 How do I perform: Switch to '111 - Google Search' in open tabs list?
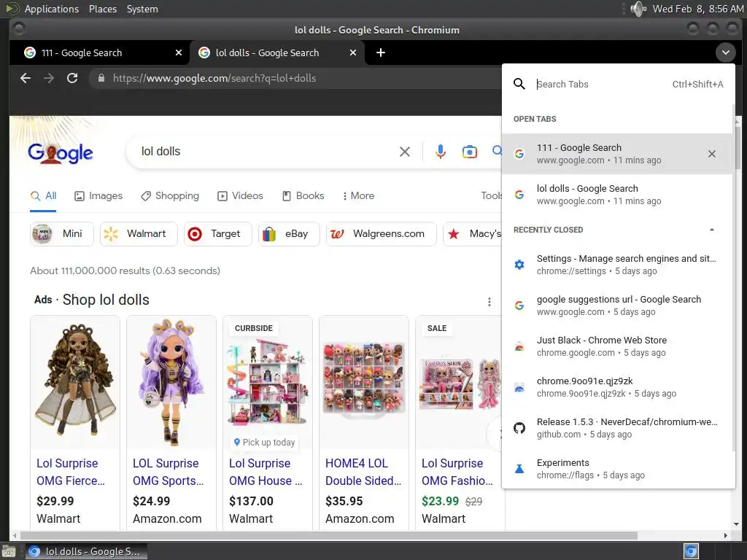coord(618,154)
